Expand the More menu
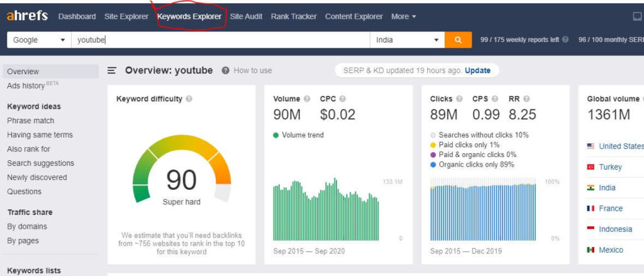The width and height of the screenshot is (644, 276). [x=403, y=16]
